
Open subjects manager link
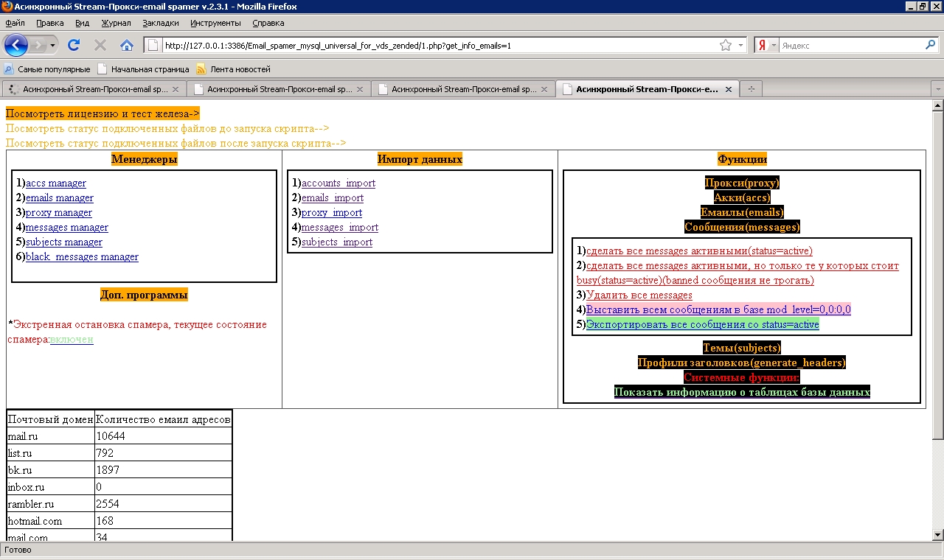point(64,242)
